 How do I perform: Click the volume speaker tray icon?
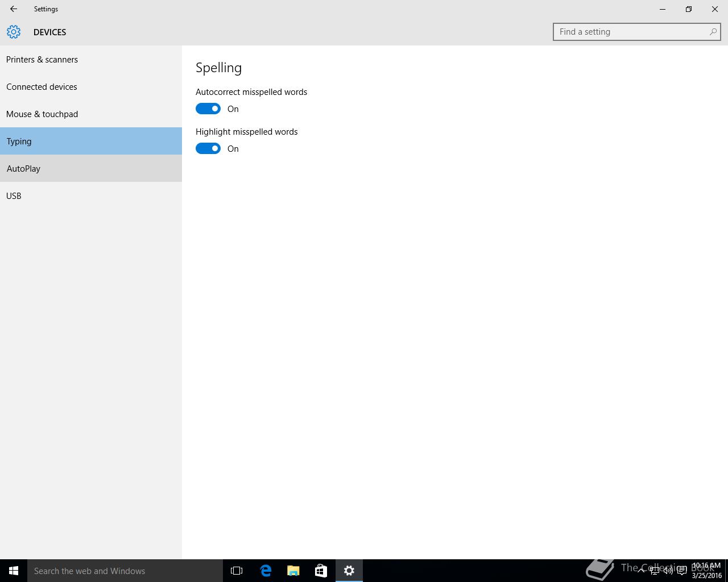668,571
